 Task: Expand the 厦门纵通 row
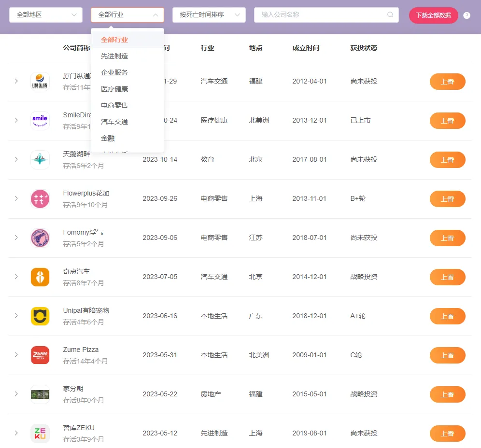tap(16, 82)
